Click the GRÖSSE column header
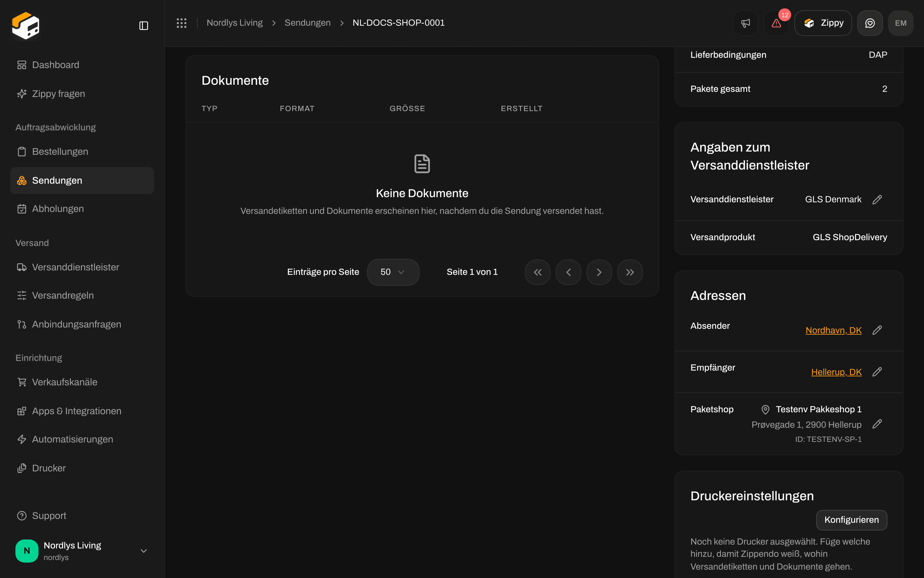The image size is (924, 578). click(407, 109)
